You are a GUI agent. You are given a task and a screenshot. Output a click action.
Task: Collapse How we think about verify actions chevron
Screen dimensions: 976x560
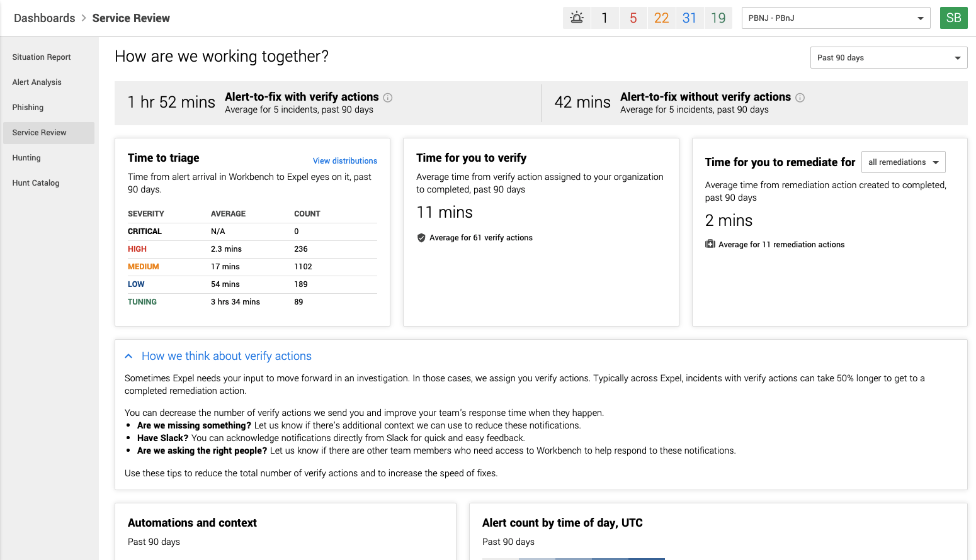click(128, 356)
